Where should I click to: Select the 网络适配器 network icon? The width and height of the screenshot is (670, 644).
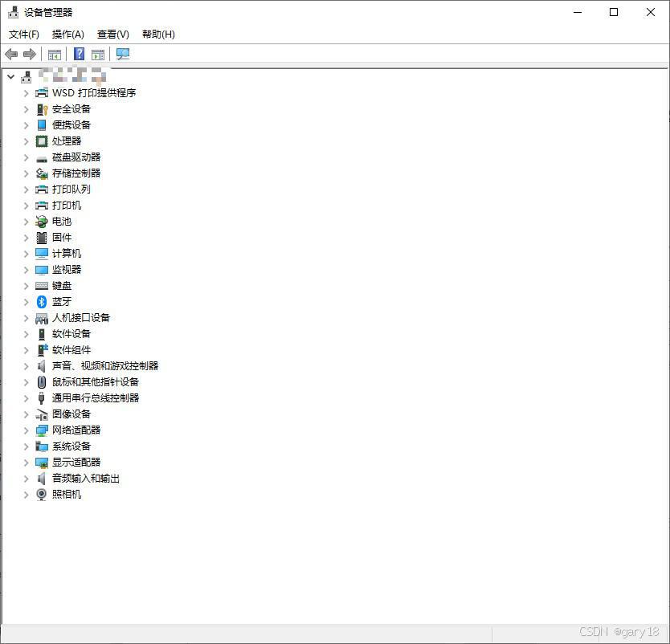pyautogui.click(x=42, y=430)
